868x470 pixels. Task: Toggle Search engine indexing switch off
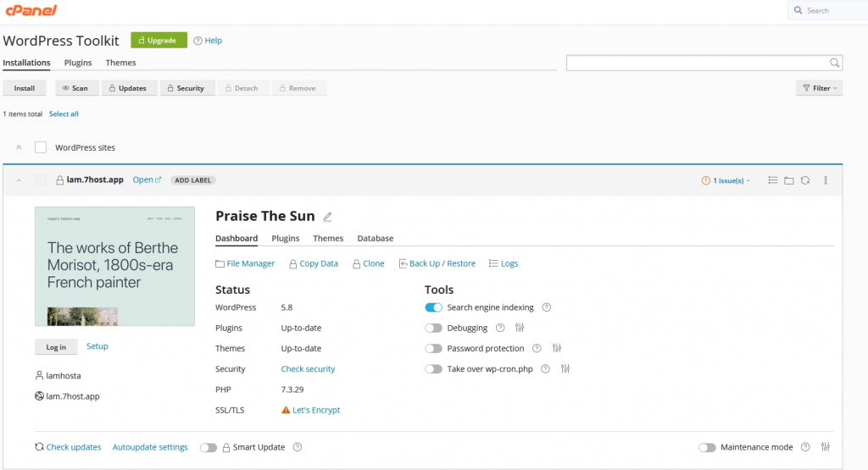[433, 307]
